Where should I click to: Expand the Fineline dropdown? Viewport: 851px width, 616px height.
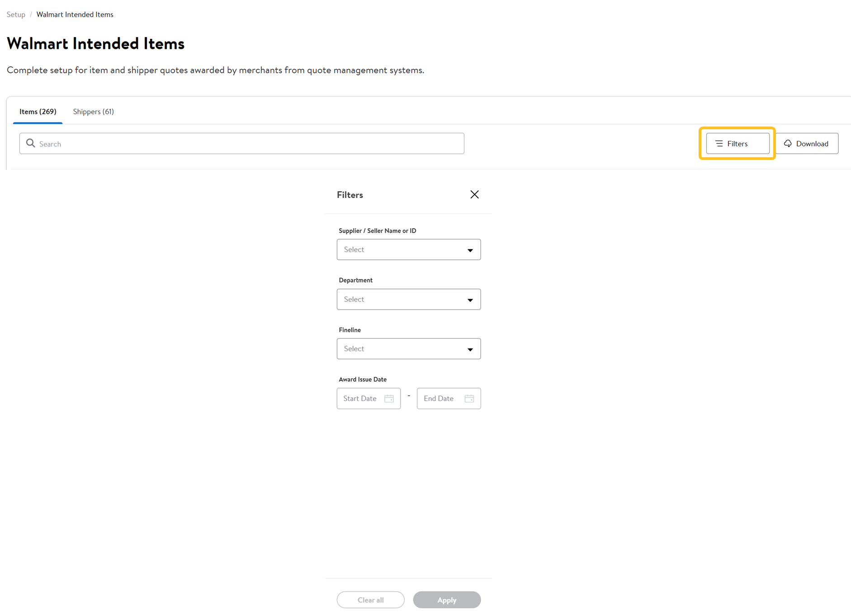pyautogui.click(x=408, y=349)
